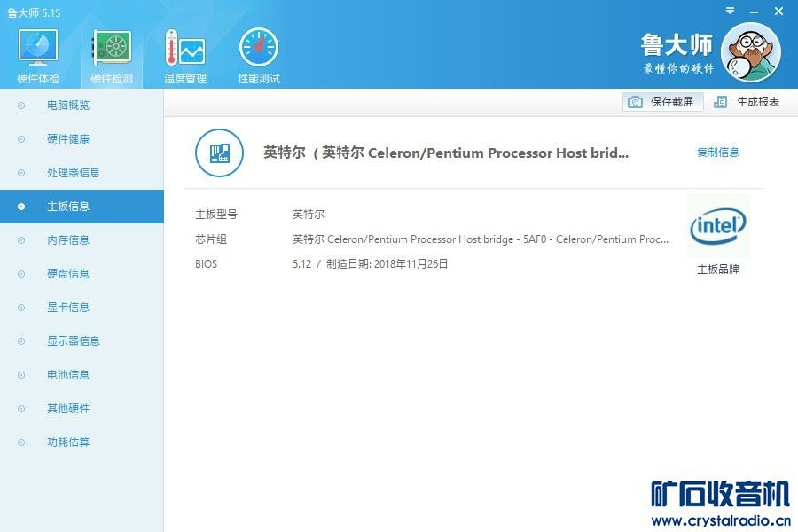Click the header title 英特尔 Celeron/Pentium Processor
The width and height of the screenshot is (798, 532).
click(446, 153)
